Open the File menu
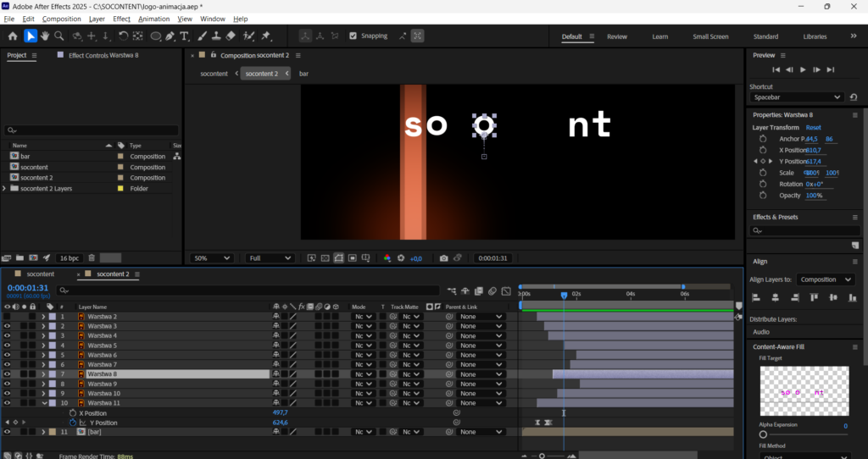 [8, 19]
